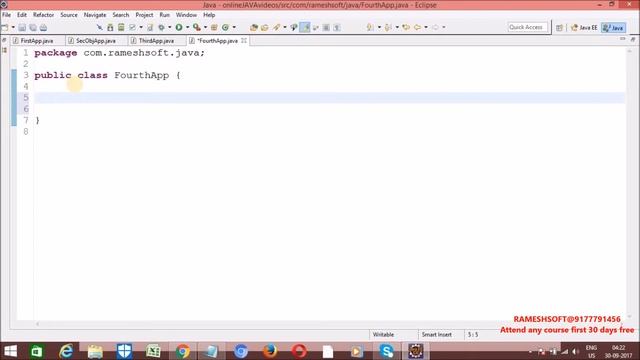Open the External Tools dropdown arrow
The height and width of the screenshot is (360, 640).
205,27
